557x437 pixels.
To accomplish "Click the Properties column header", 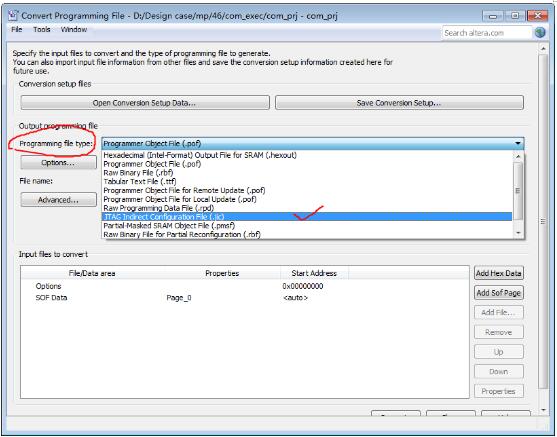I will [222, 273].
